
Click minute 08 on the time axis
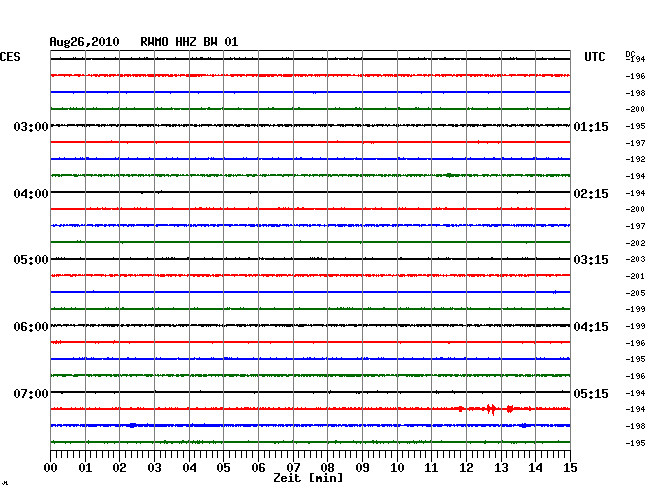[327, 468]
